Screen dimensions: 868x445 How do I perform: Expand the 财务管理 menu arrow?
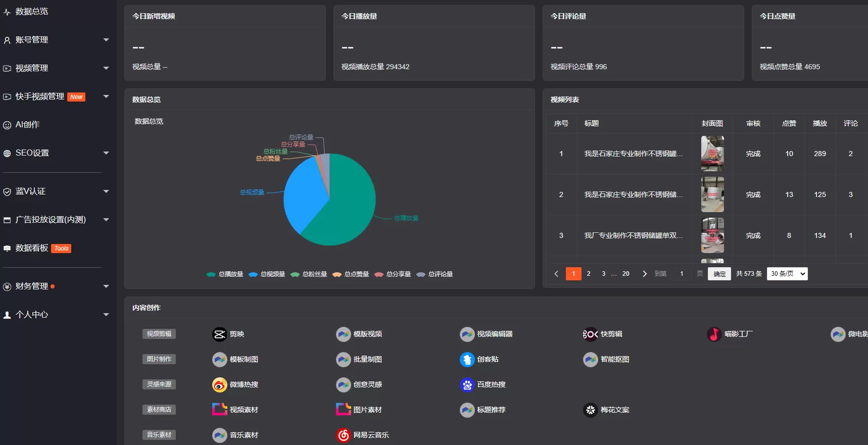pos(106,286)
